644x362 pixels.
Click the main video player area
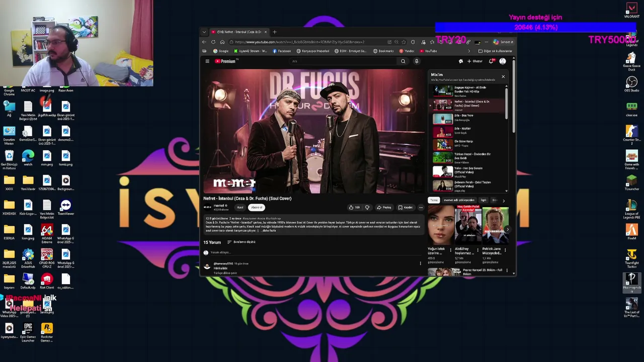(x=313, y=131)
